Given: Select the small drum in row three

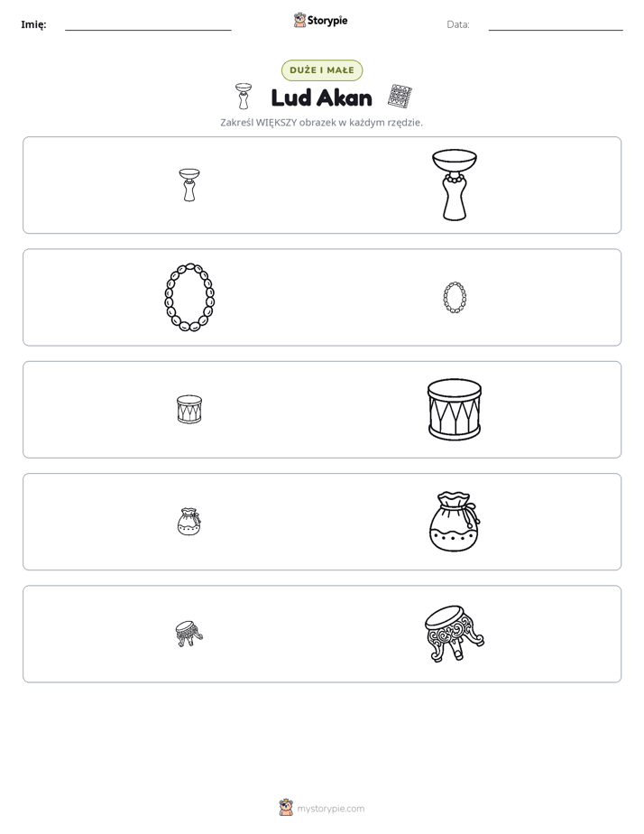Looking at the screenshot, I should (189, 410).
